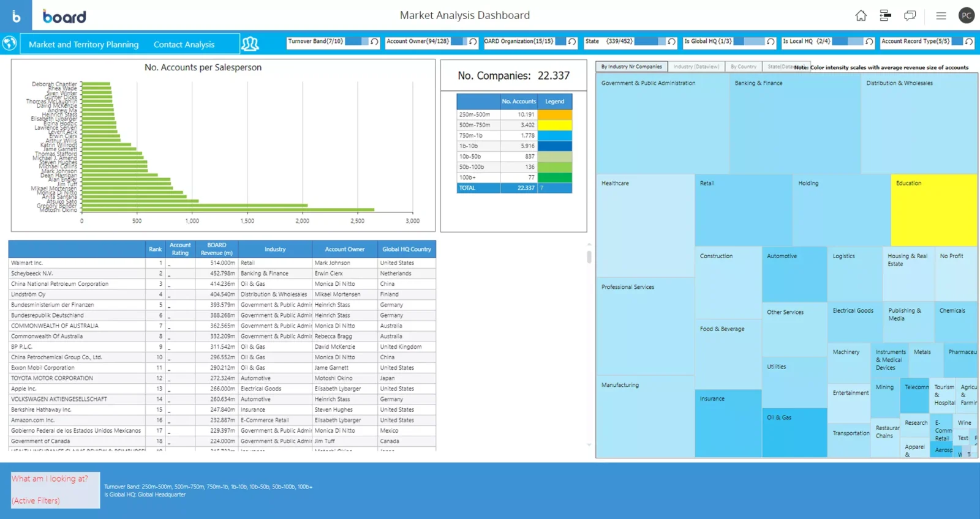This screenshot has width=980, height=519.
Task: Click Market and Territory Planning
Action: [x=83, y=45]
